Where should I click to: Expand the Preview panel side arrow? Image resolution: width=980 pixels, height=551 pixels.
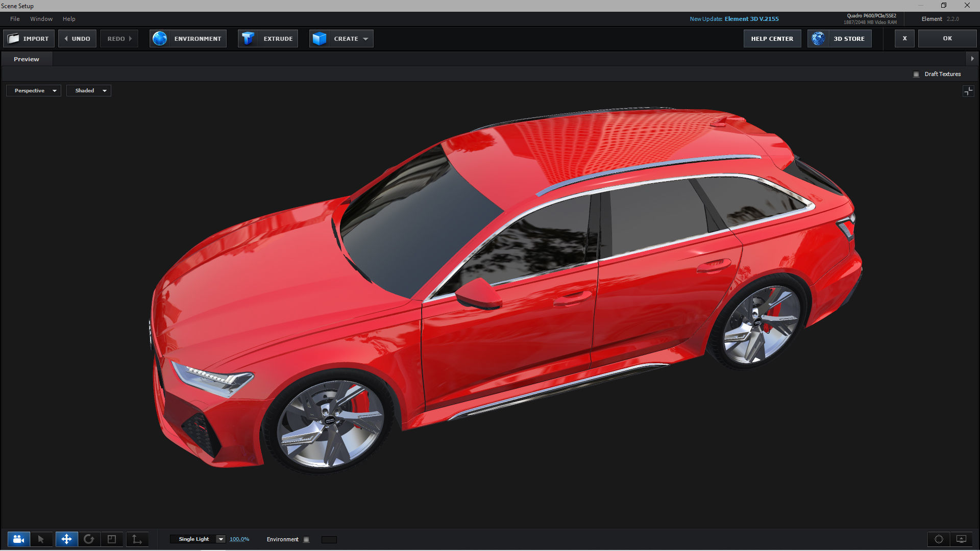tap(972, 59)
